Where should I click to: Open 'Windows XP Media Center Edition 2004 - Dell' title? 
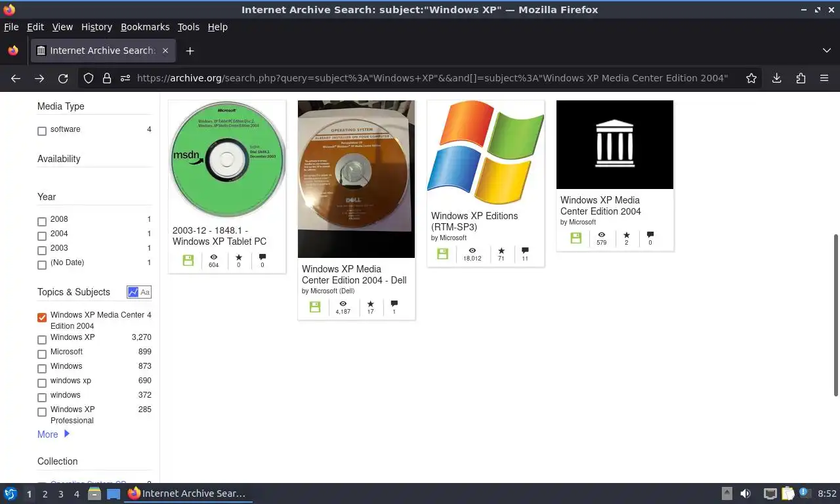[354, 274]
